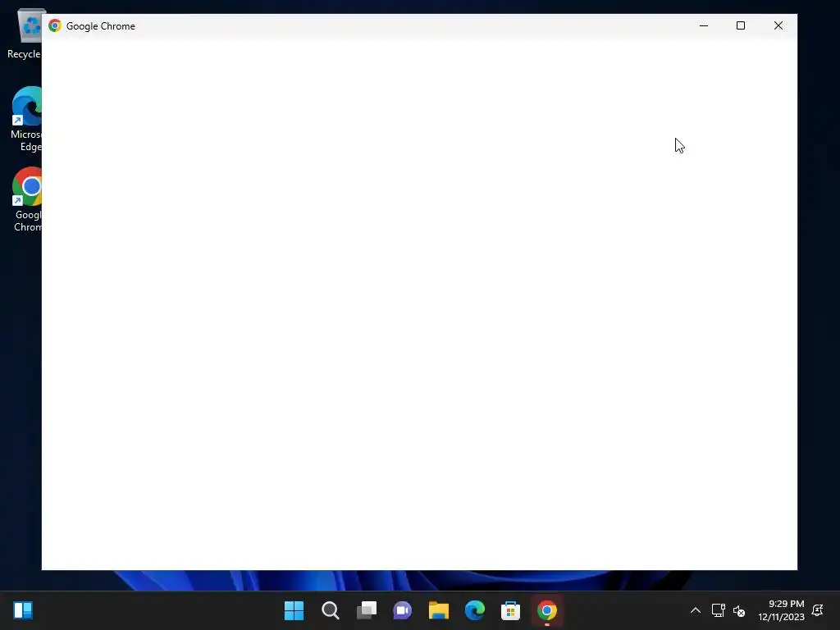The image size is (840, 630).
Task: Open the notification center bell icon
Action: [x=818, y=610]
